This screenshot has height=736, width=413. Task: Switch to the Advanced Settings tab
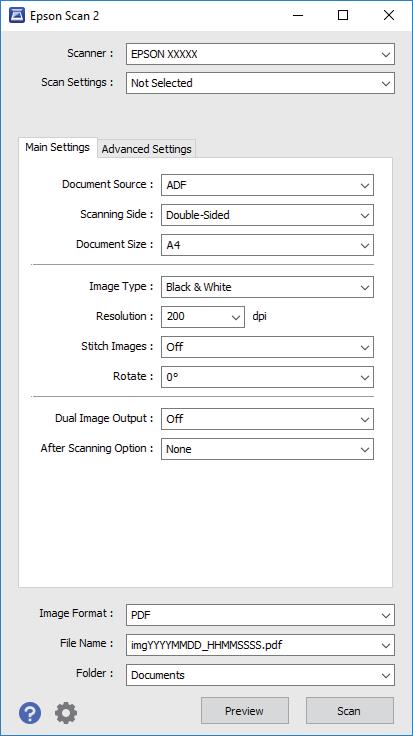point(146,149)
